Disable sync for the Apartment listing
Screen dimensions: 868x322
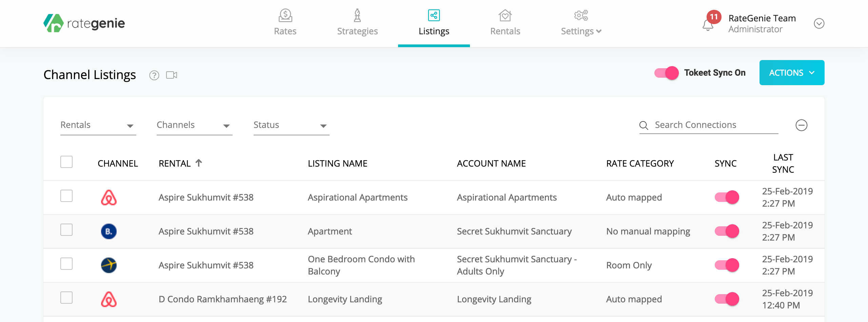coord(727,231)
